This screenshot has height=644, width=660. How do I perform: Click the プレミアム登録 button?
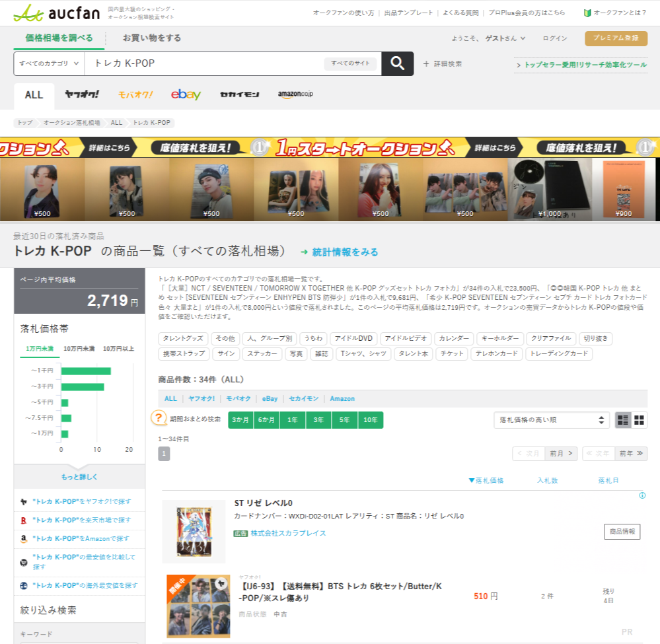point(616,38)
